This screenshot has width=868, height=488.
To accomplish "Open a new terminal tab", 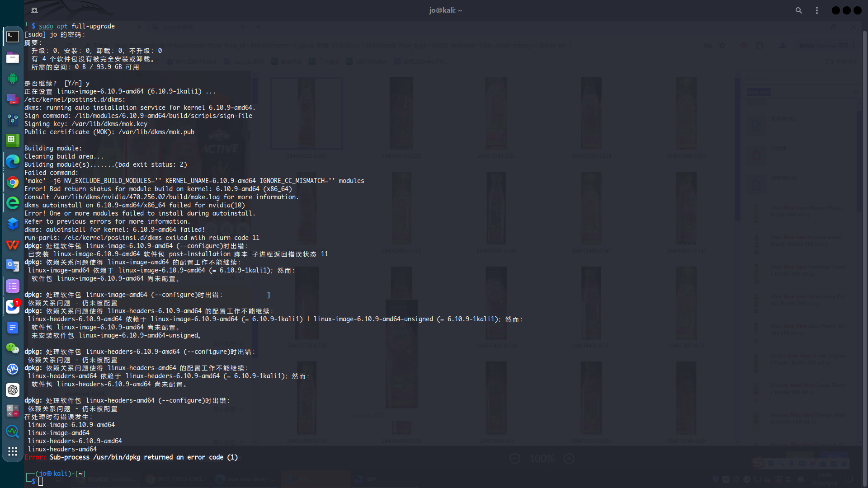I will pyautogui.click(x=34, y=10).
